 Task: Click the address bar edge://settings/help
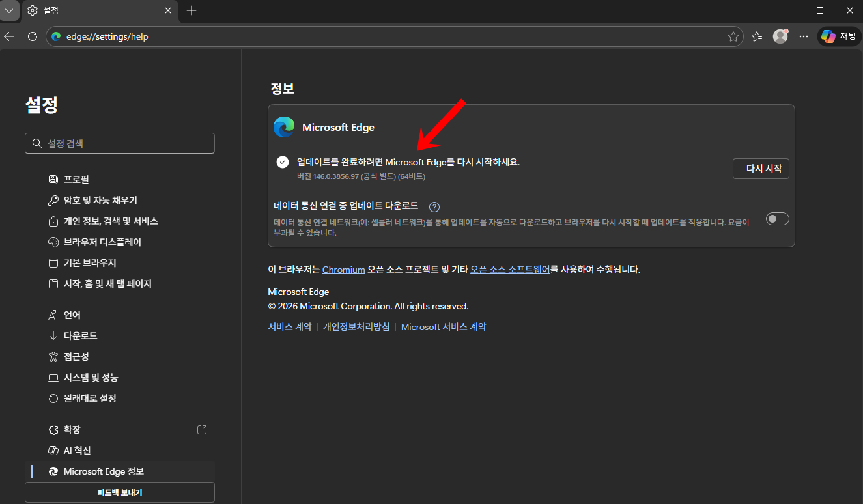pyautogui.click(x=394, y=36)
